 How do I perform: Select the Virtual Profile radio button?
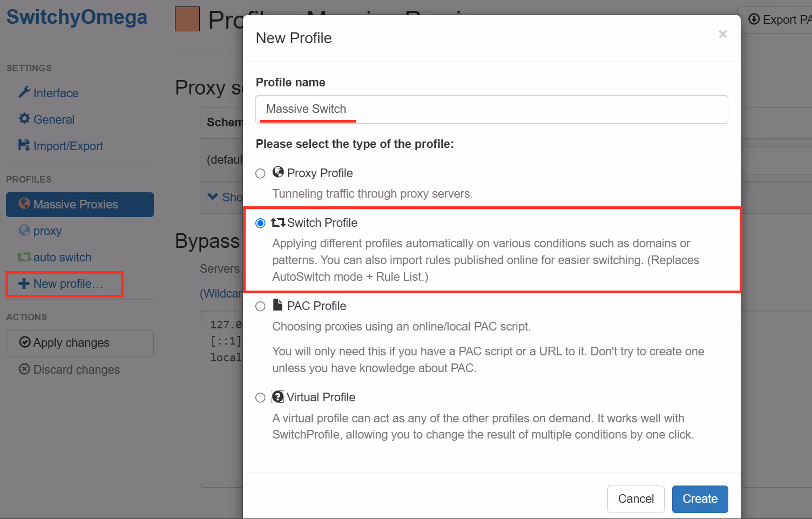click(x=260, y=397)
